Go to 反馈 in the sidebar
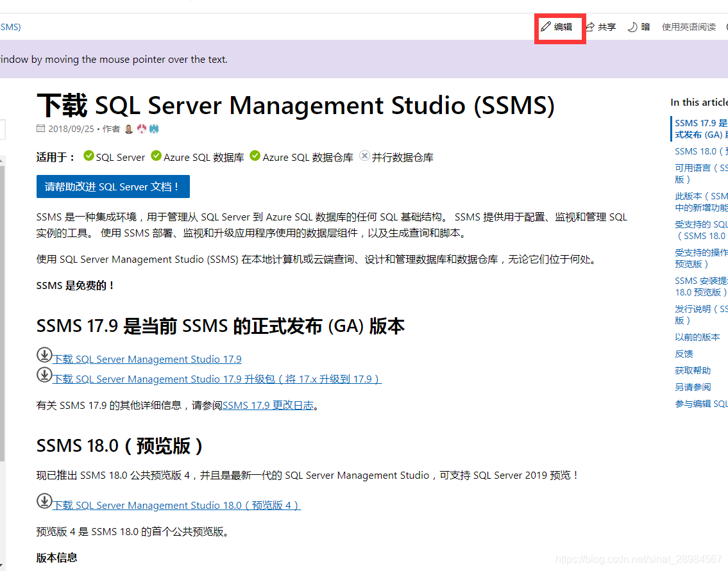Viewport: 728px width, 571px height. (x=684, y=354)
